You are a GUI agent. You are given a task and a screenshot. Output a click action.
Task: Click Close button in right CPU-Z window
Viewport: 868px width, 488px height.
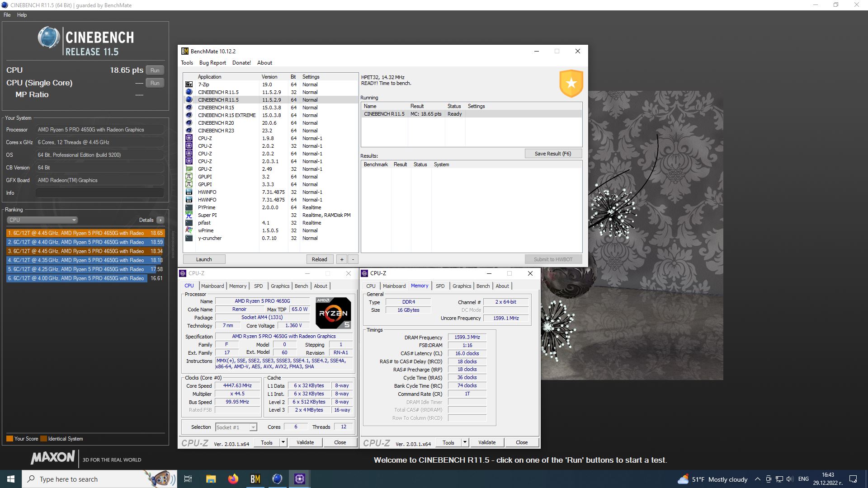[x=522, y=442]
